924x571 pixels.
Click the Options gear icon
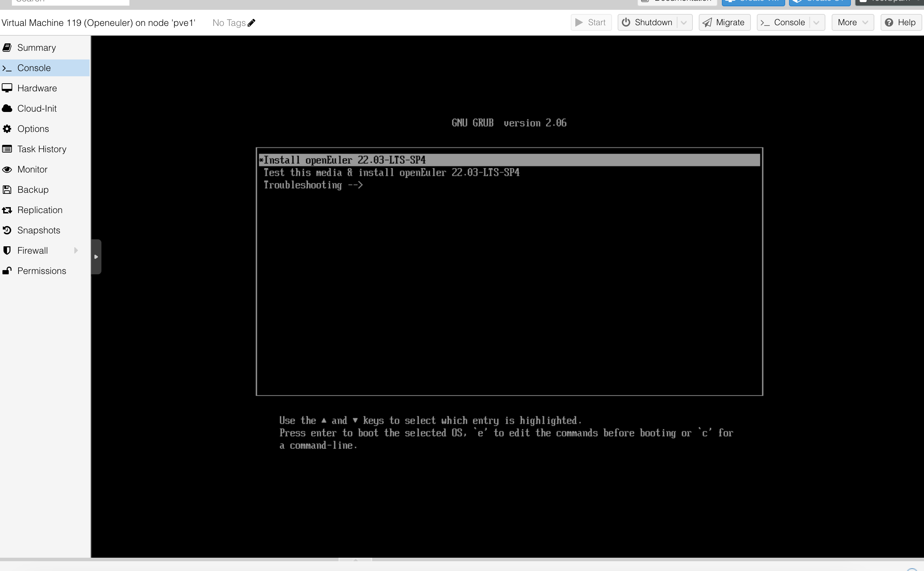[x=7, y=129]
